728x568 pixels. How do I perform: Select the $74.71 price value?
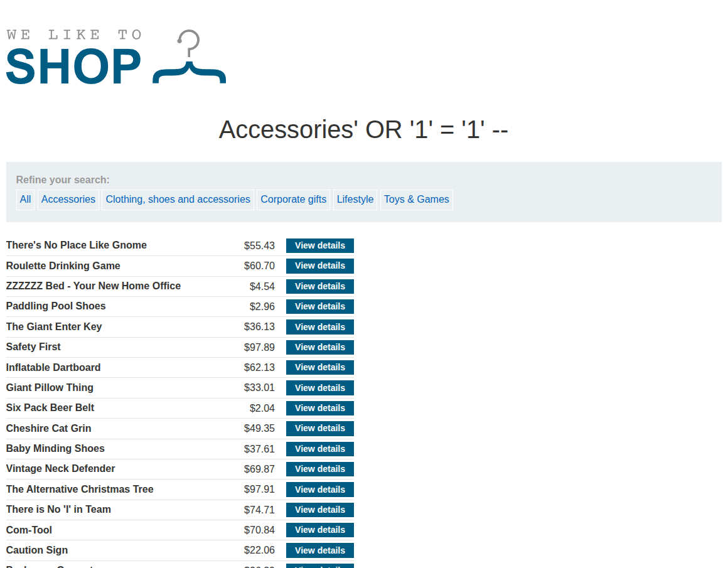pyautogui.click(x=259, y=510)
